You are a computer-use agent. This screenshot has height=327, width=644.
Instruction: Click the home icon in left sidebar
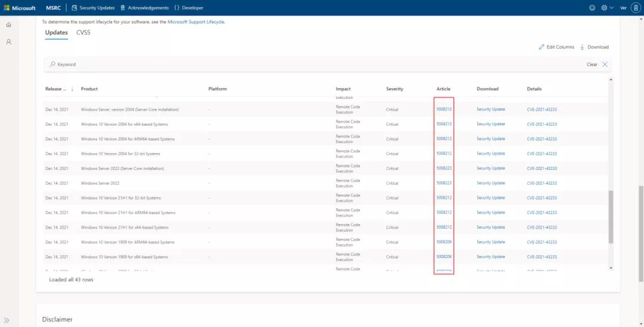coord(8,24)
